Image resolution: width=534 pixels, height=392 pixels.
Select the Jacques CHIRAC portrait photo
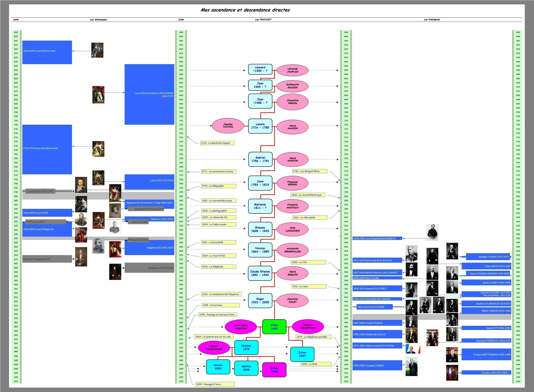411,367
